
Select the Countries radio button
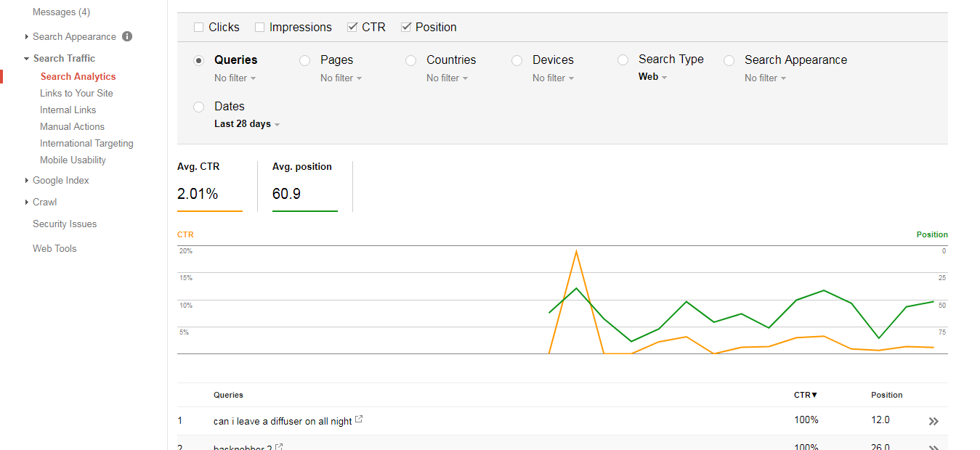410,60
